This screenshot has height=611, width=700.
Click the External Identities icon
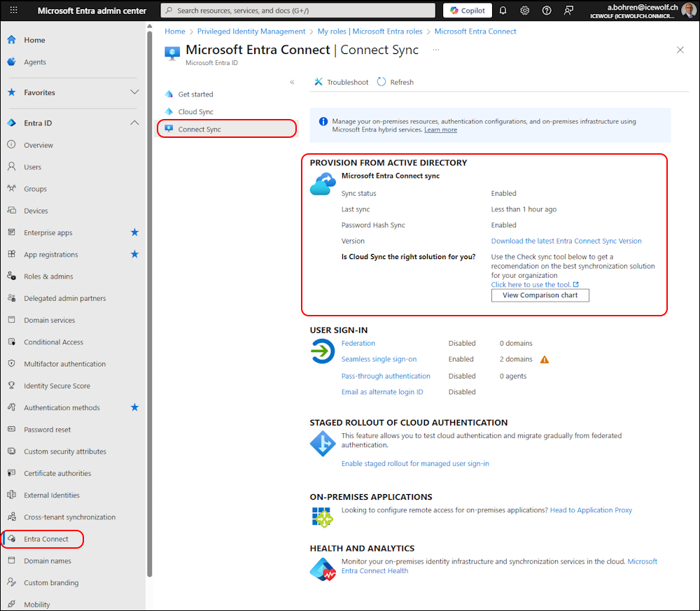12,495
